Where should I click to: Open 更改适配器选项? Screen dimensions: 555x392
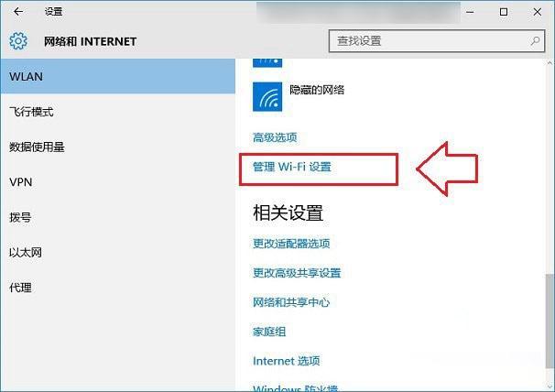(291, 244)
